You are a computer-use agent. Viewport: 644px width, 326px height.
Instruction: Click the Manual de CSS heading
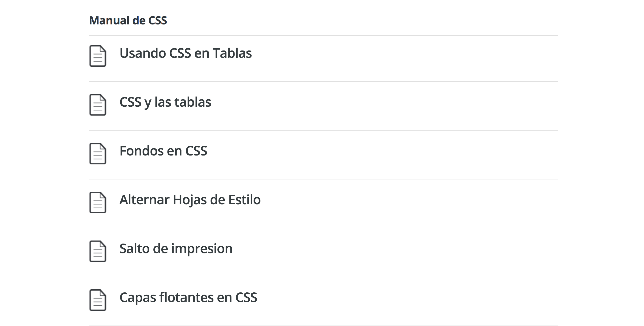[x=128, y=20]
